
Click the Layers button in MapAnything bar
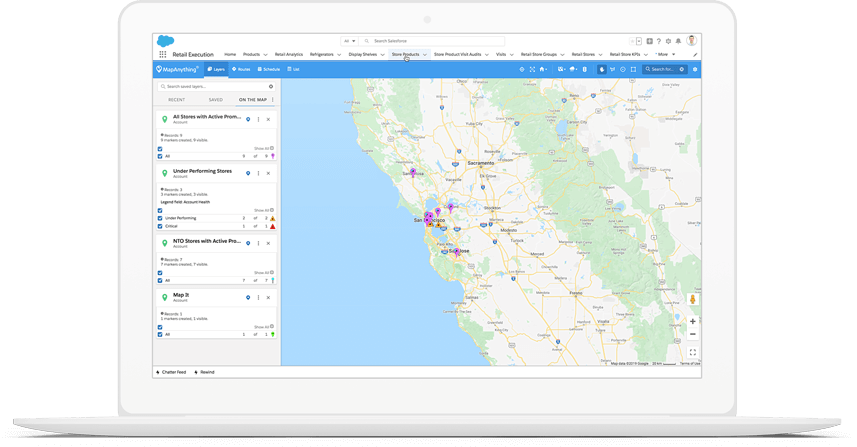(216, 69)
